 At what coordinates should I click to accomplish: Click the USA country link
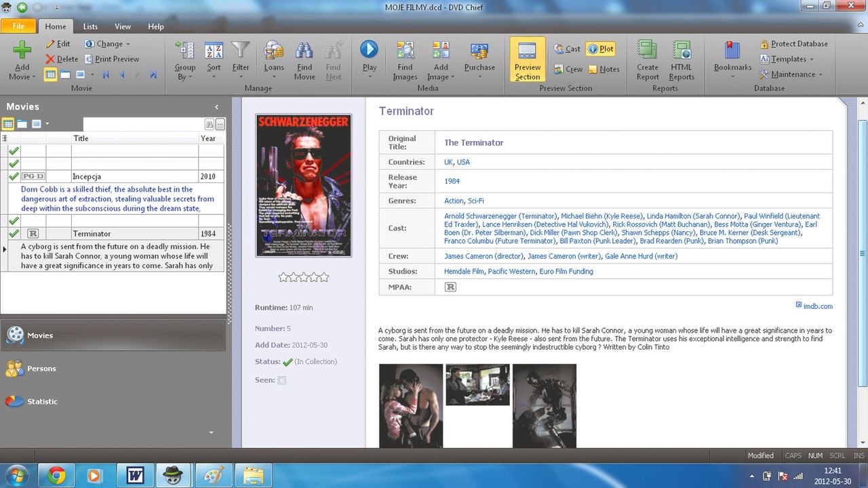463,162
